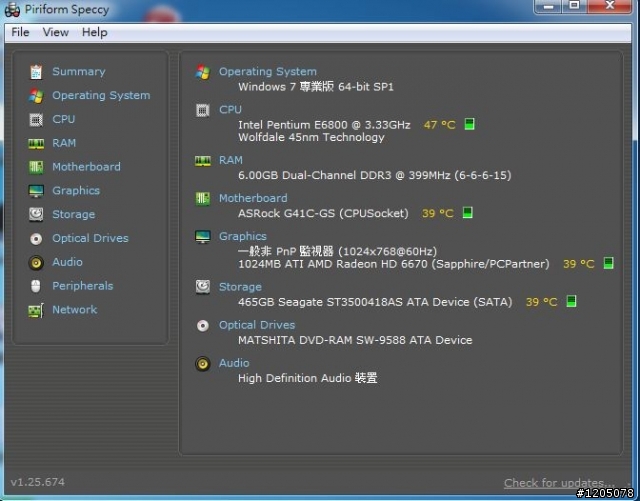Viewport: 640px width, 501px height.
Task: Click the Optical Drives disc sidebar icon
Action: [x=36, y=238]
